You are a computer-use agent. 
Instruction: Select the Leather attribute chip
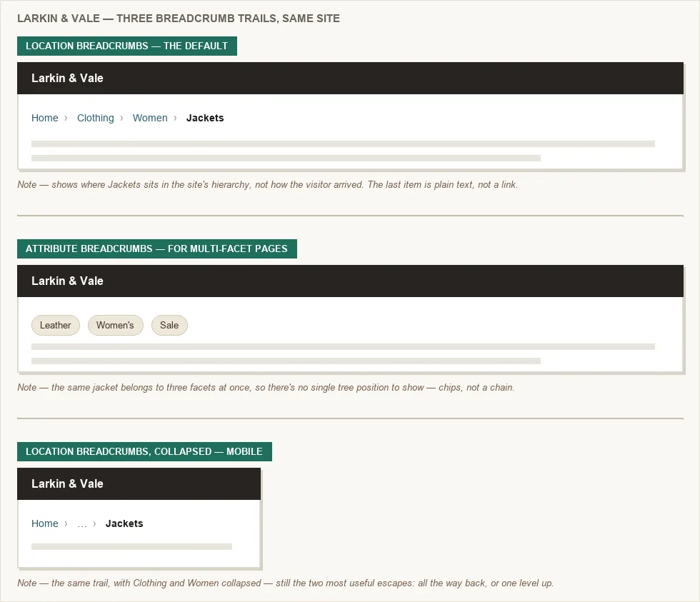pyautogui.click(x=56, y=326)
